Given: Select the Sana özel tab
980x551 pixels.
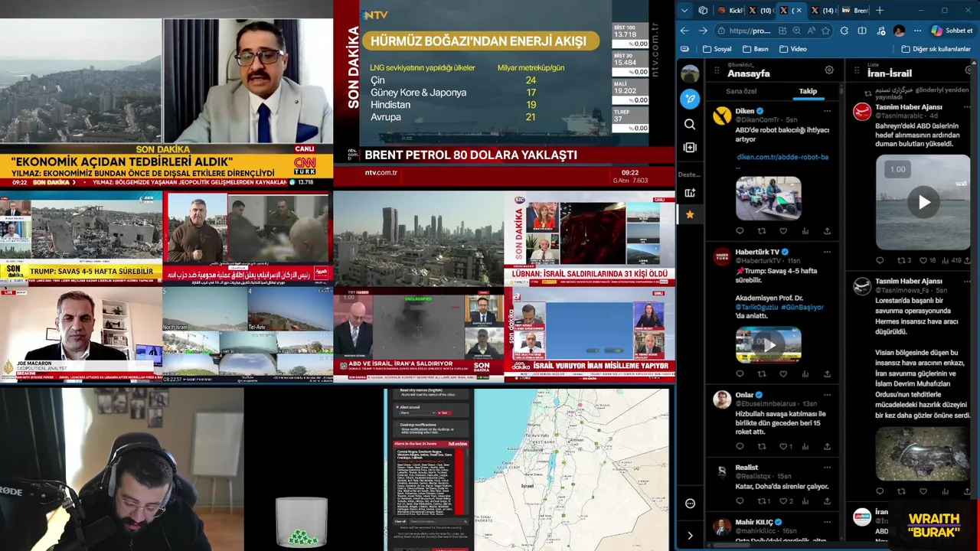Looking at the screenshot, I should pos(741,91).
